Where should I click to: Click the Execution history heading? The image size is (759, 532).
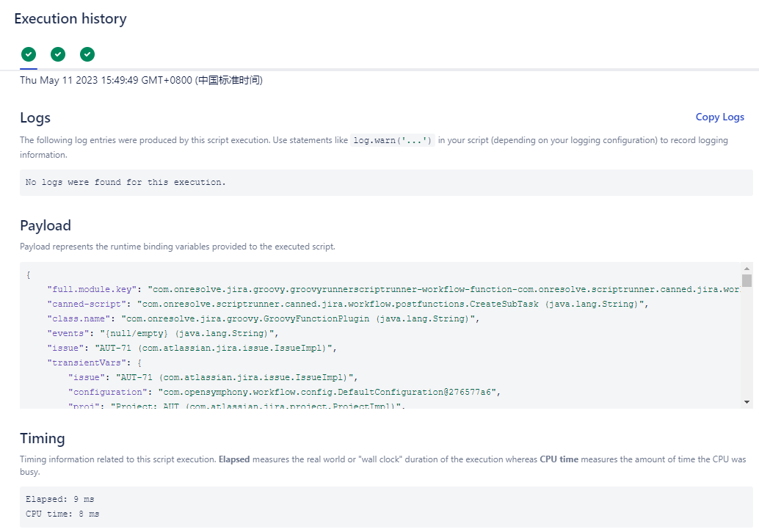pos(70,18)
